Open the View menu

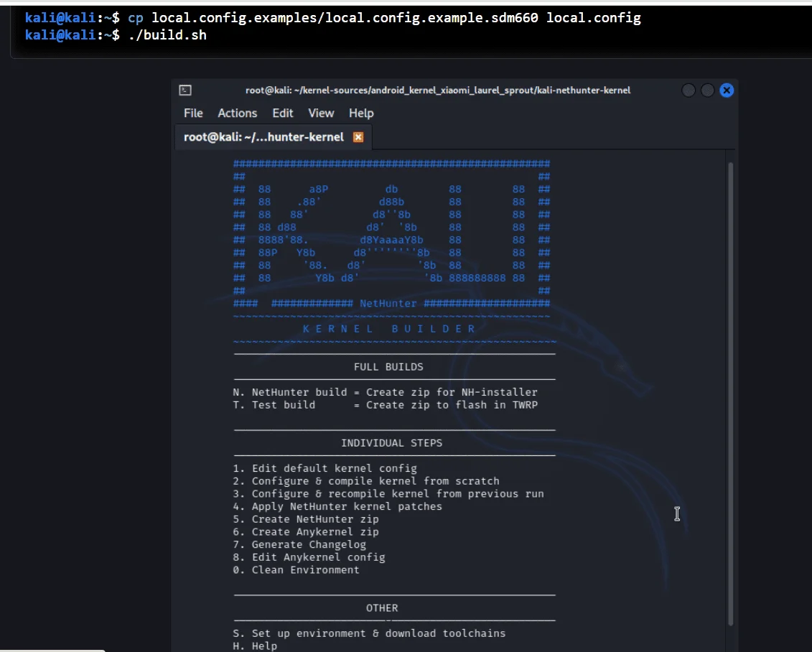tap(321, 113)
